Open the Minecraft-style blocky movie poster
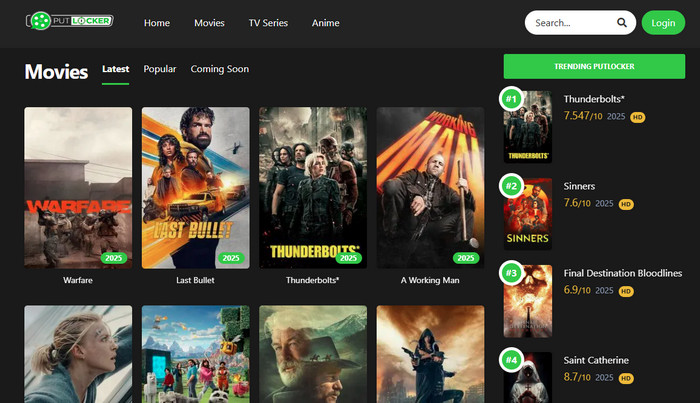Screen dimensions: 700x403 [x=196, y=354]
